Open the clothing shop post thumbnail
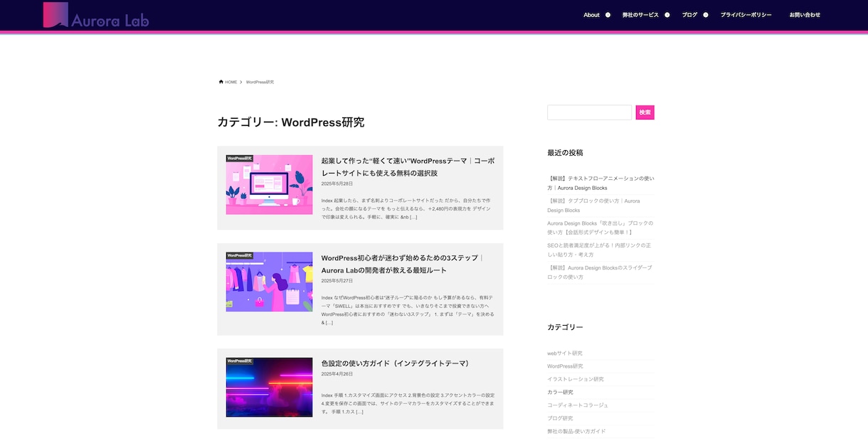The height and width of the screenshot is (441, 868). point(269,282)
